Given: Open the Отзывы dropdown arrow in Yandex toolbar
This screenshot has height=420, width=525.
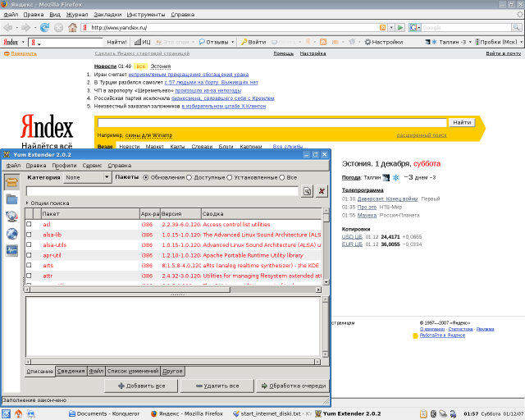Looking at the screenshot, I should click(233, 42).
